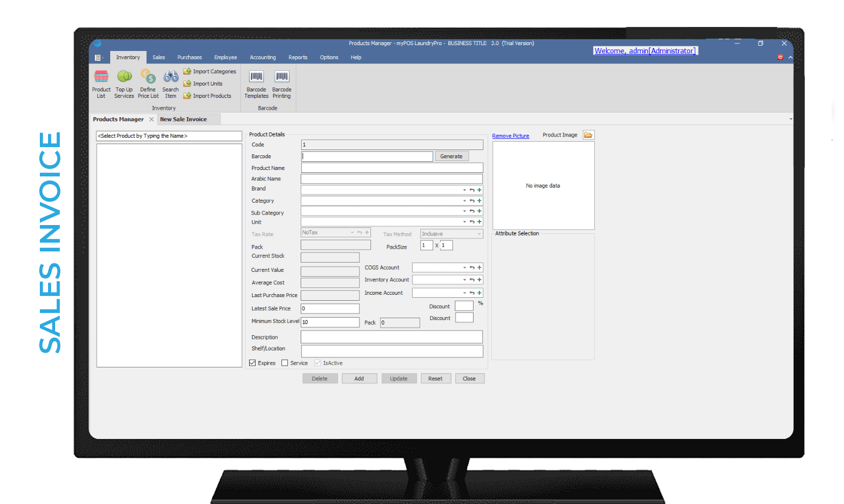
Task: Open Barcode Templates
Action: (256, 83)
